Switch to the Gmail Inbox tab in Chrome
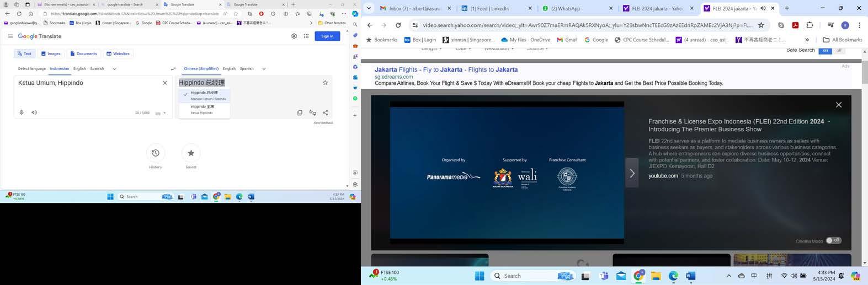 (x=415, y=8)
